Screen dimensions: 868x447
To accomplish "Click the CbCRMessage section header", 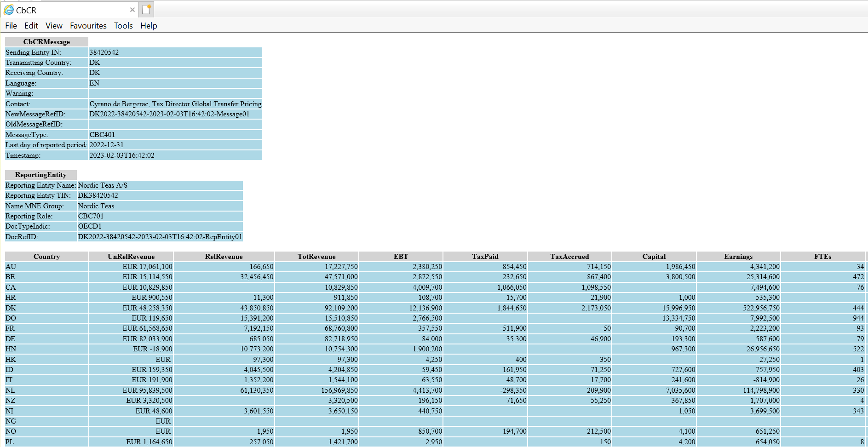I will [46, 42].
